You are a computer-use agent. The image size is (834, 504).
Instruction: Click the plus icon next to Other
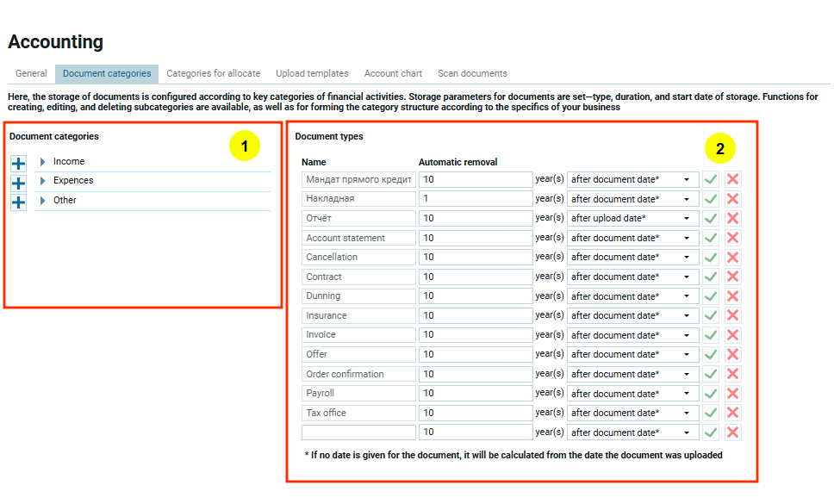coord(18,202)
